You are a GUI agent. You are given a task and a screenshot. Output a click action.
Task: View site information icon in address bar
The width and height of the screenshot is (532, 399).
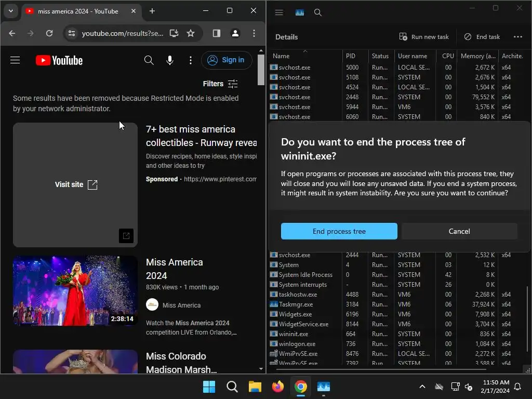pos(72,33)
